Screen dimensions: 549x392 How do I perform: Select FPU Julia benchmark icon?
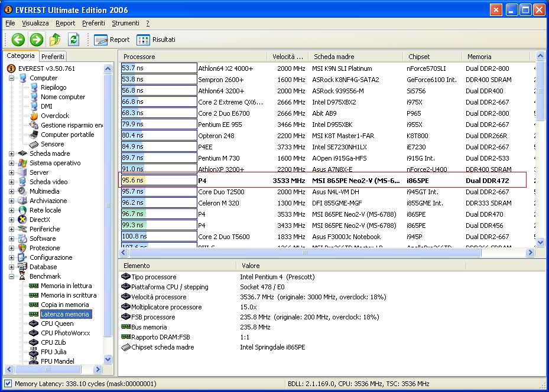(34, 352)
